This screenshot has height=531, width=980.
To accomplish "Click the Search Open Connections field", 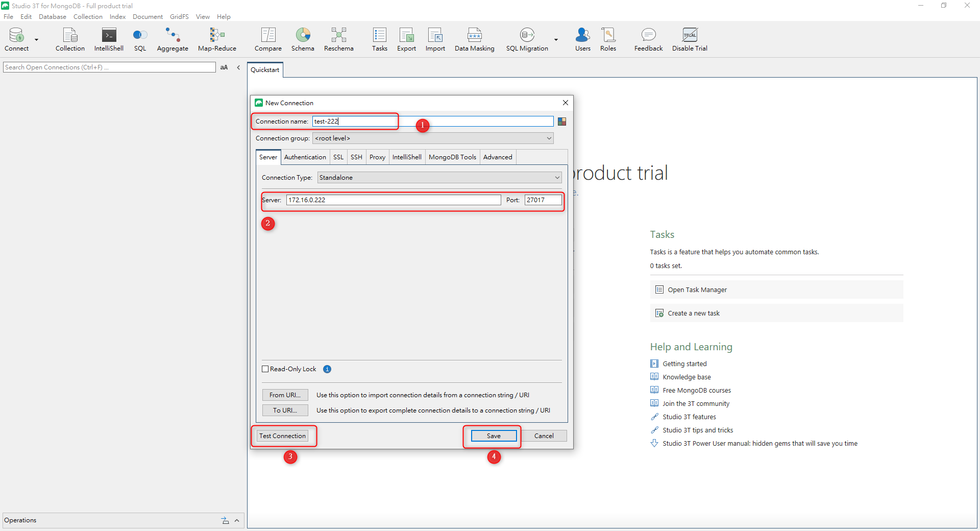I will (109, 67).
